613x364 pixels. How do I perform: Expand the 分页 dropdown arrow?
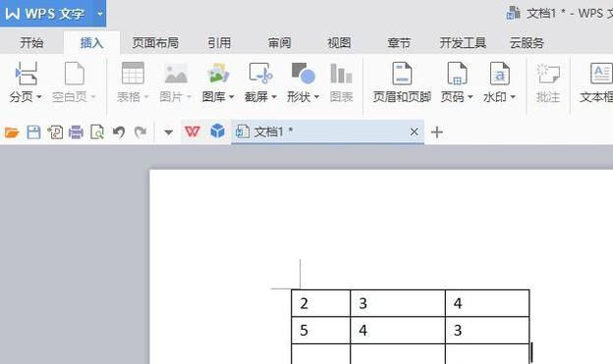coord(38,97)
